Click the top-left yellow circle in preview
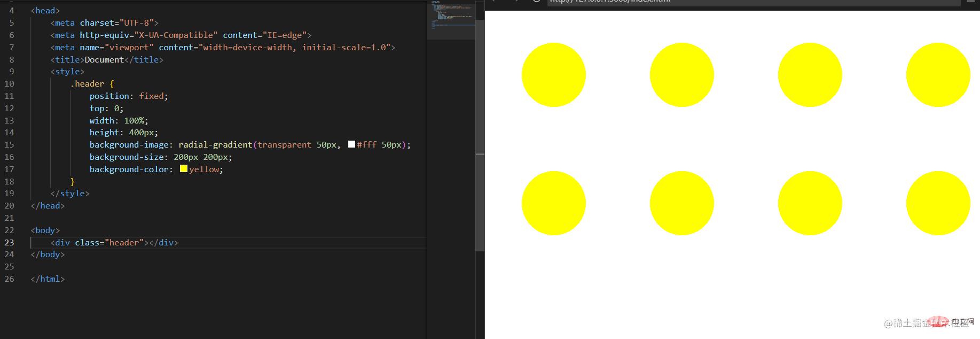Screen dimensions: 980x339 pyautogui.click(x=553, y=75)
